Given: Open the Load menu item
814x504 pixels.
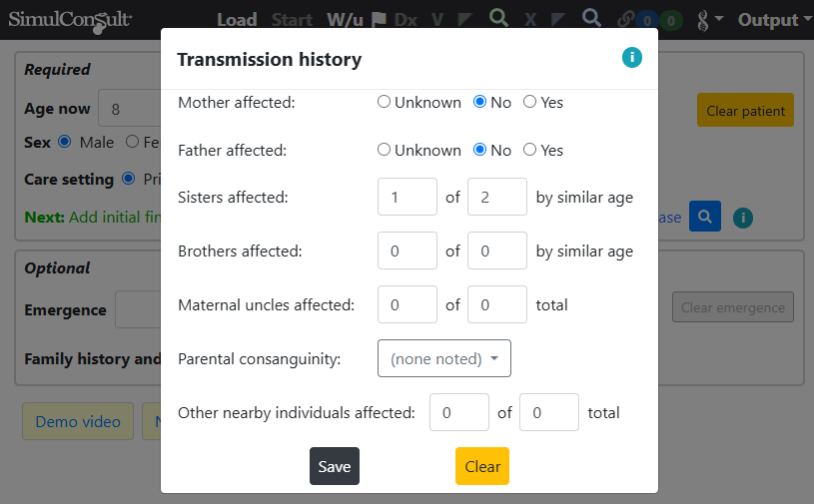Looking at the screenshot, I should click(237, 20).
